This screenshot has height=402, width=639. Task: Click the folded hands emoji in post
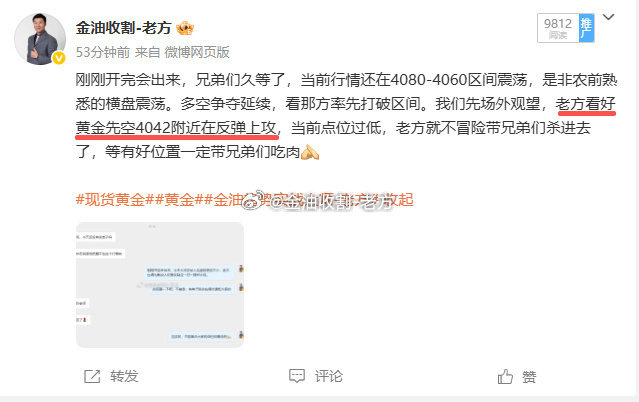click(310, 152)
